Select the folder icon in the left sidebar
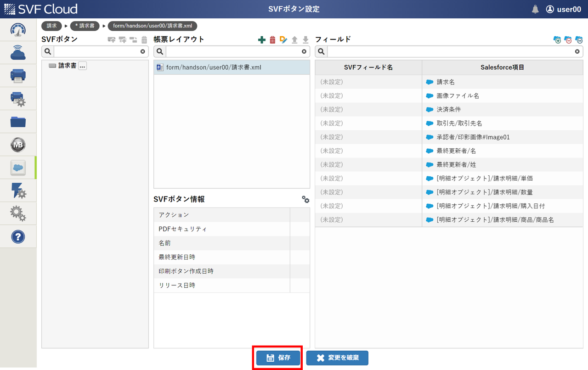The image size is (588, 370). click(x=18, y=121)
